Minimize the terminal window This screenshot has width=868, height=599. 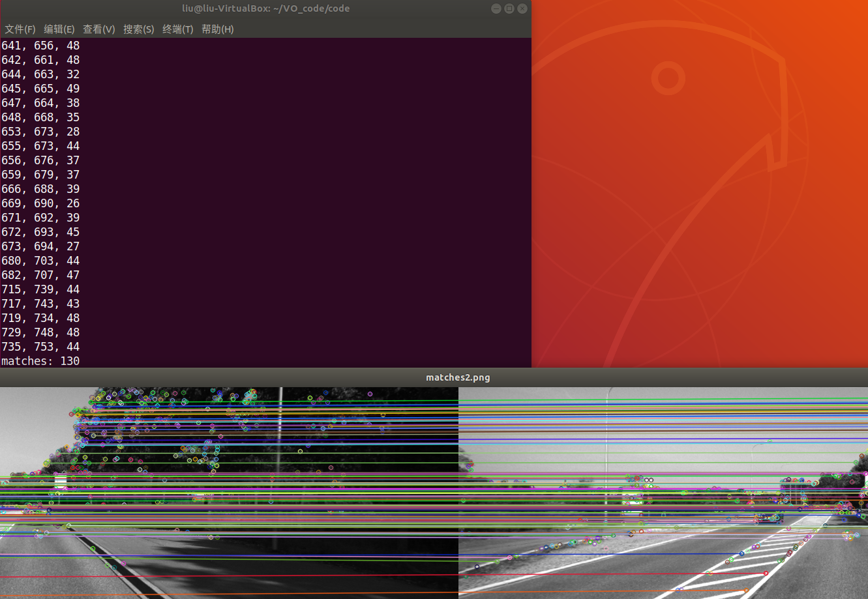[496, 8]
